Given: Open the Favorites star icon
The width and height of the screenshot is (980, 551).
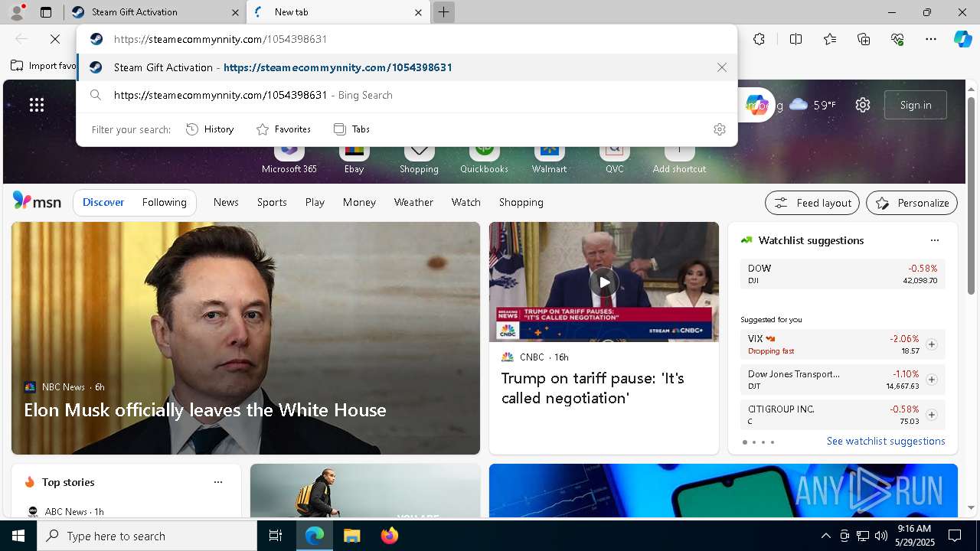Looking at the screenshot, I should click(x=830, y=39).
